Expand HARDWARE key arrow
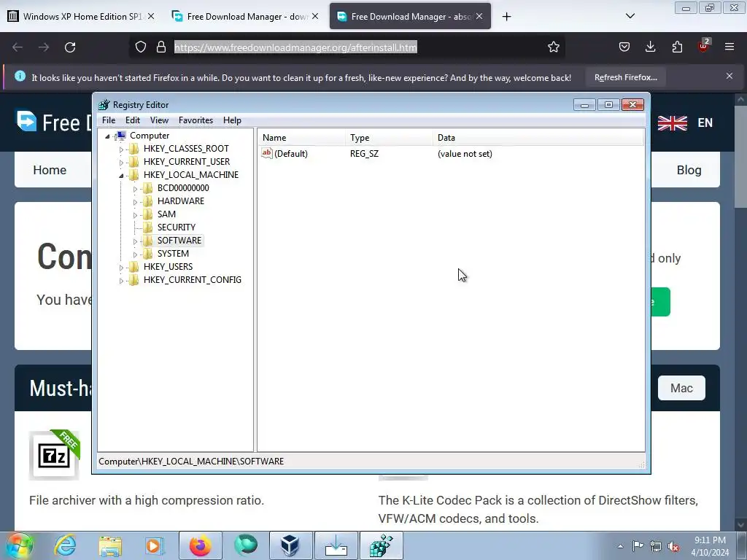Image resolution: width=747 pixels, height=560 pixels. [x=135, y=202]
